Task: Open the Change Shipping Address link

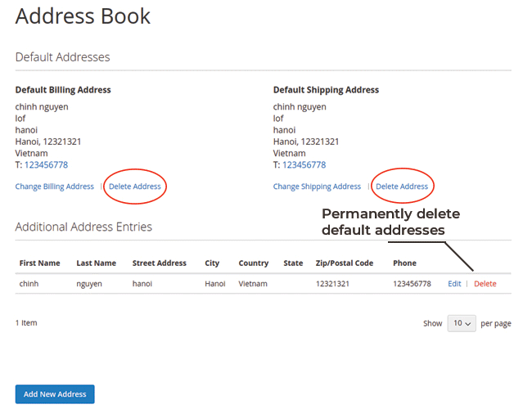Action: coord(317,187)
